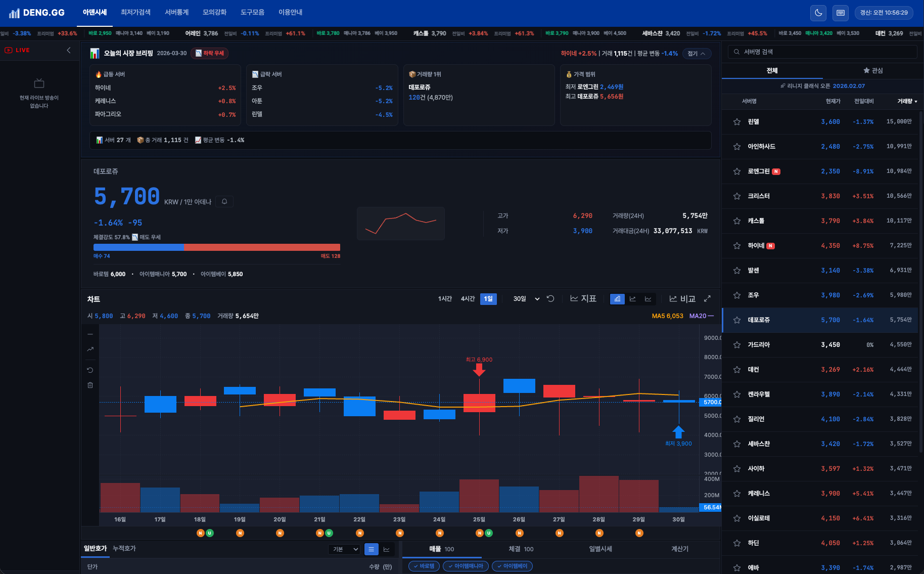
Task: Delete drawings with the trash icon
Action: coord(90,385)
